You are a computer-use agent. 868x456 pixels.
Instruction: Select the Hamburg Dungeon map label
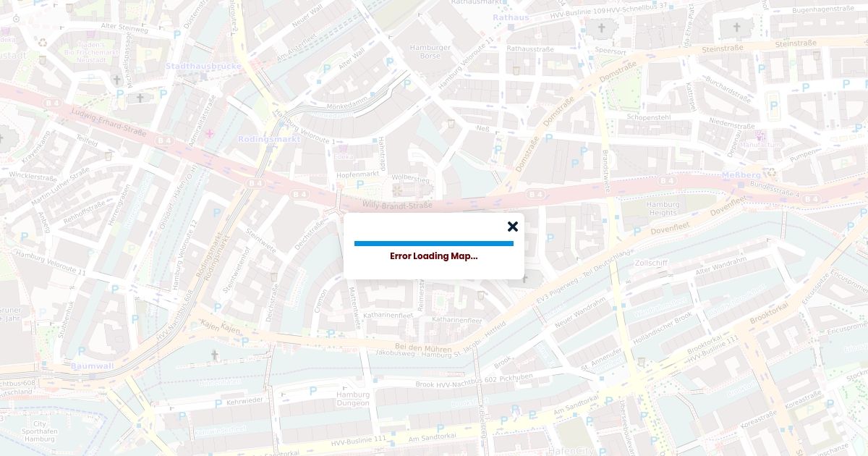(x=352, y=399)
